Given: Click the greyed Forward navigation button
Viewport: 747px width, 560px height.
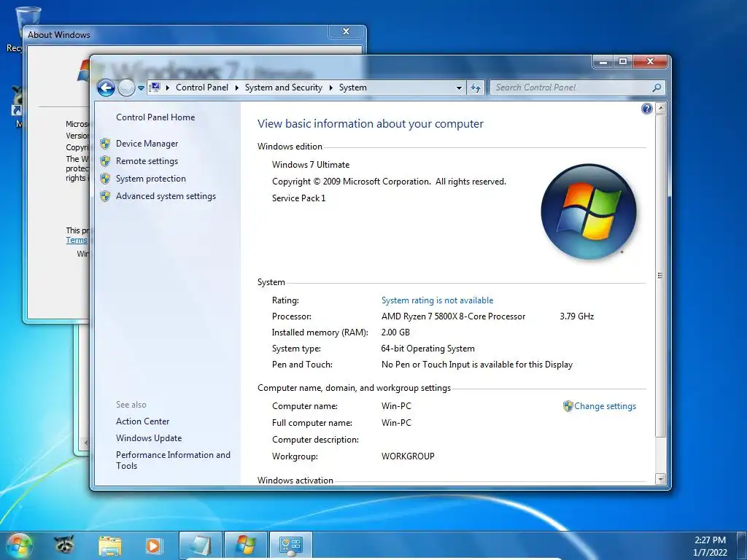Looking at the screenshot, I should click(x=126, y=87).
